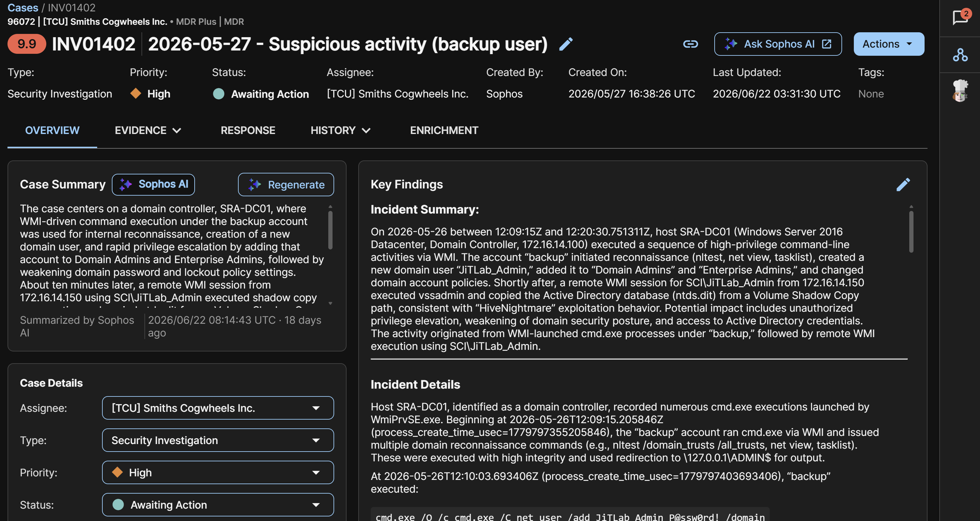Image resolution: width=980 pixels, height=521 pixels.
Task: Open the Status dropdown in Case Details
Action: (x=218, y=505)
